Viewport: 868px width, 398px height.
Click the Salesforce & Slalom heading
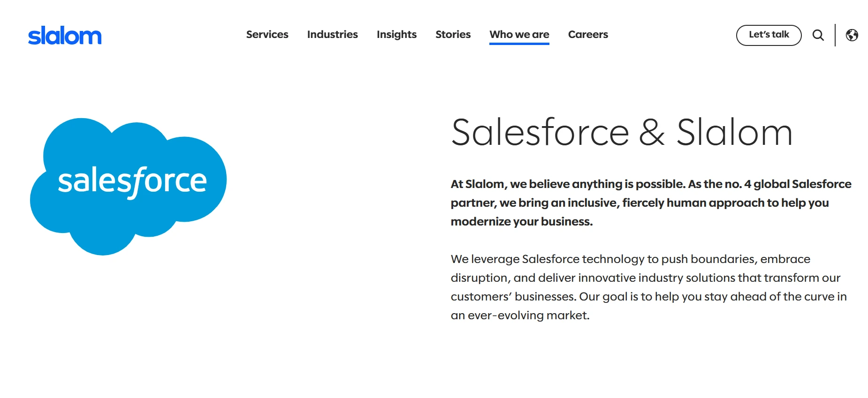[621, 133]
